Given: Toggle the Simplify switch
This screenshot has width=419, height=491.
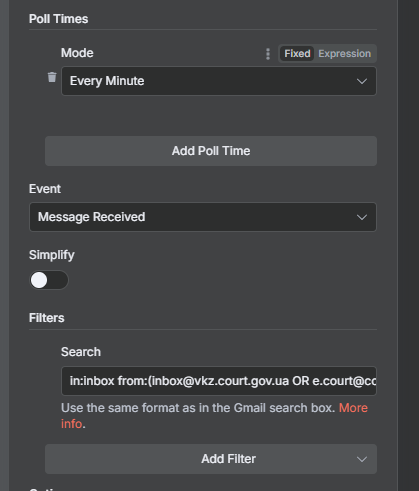Looking at the screenshot, I should tap(49, 280).
